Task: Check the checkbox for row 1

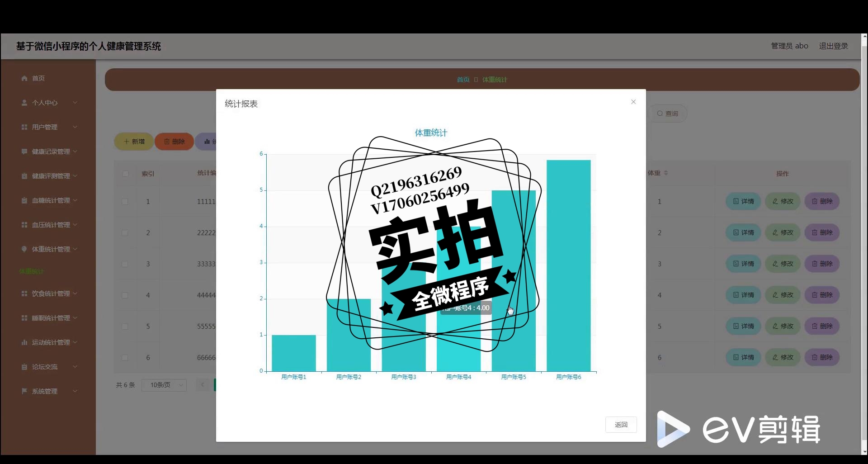Action: click(125, 202)
